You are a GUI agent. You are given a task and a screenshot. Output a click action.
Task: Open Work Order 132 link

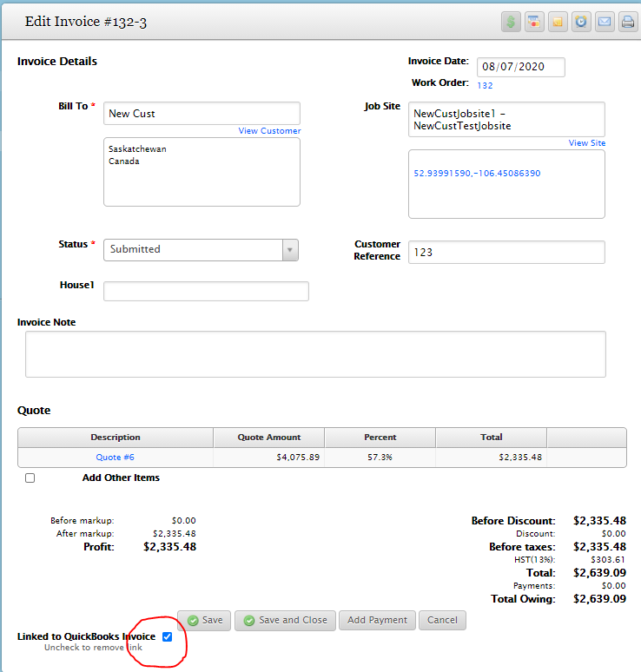[485, 85]
